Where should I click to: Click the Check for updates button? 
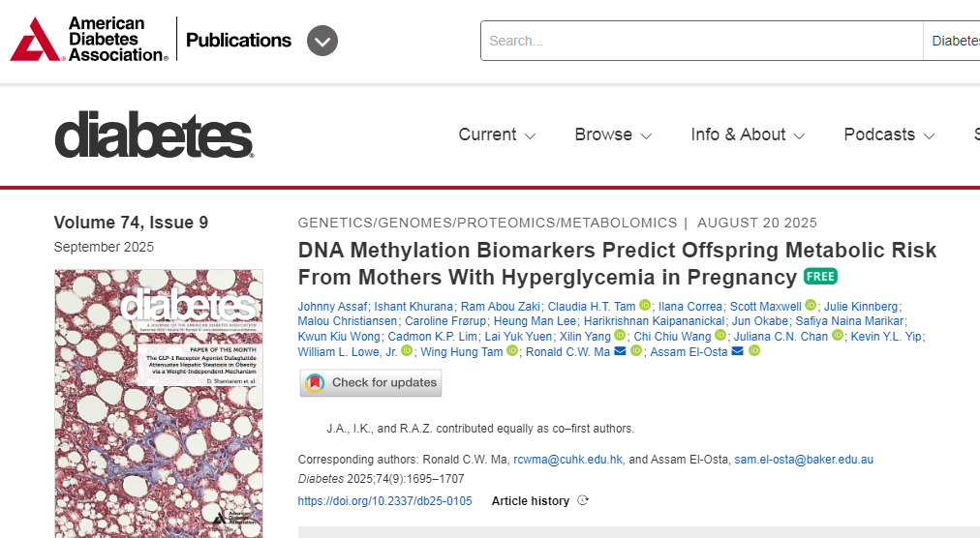(x=371, y=382)
